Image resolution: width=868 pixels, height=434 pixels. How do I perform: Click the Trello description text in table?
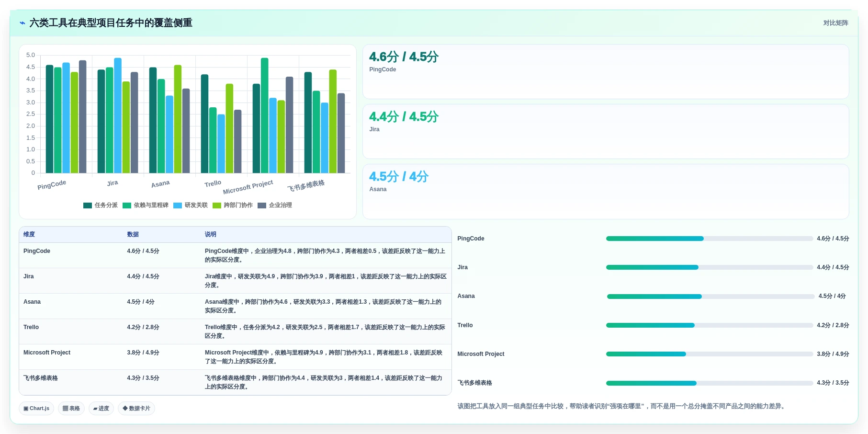[x=325, y=331]
